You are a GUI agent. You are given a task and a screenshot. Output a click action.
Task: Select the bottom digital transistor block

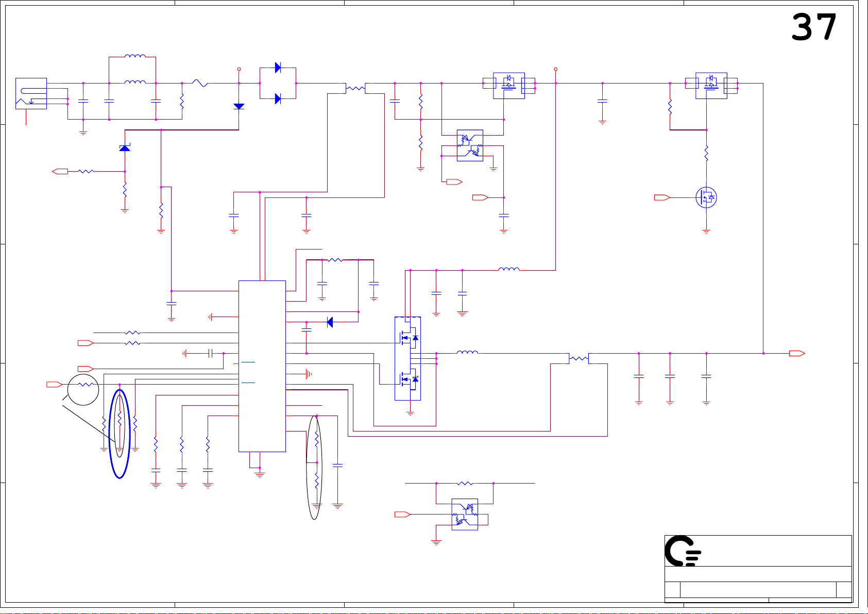coord(465,514)
